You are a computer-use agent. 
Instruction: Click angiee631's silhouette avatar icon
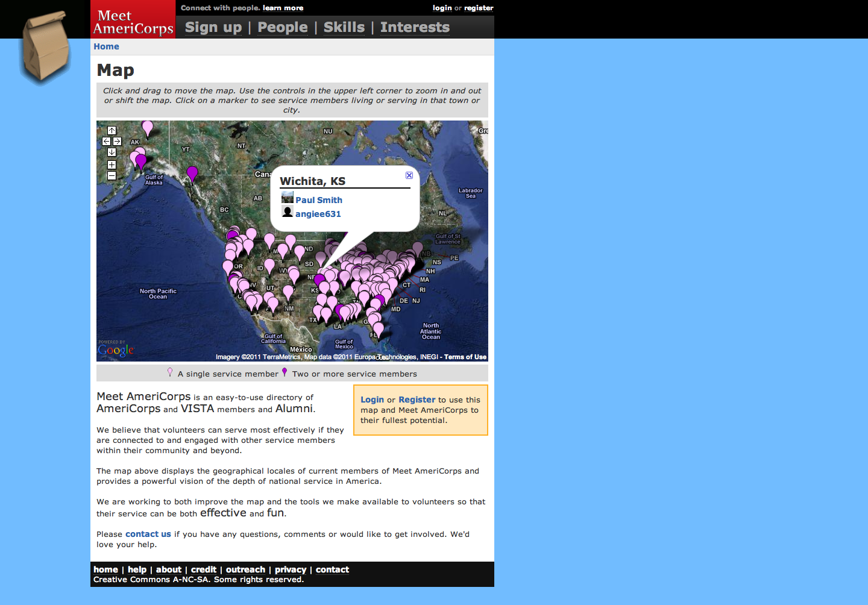tap(288, 212)
